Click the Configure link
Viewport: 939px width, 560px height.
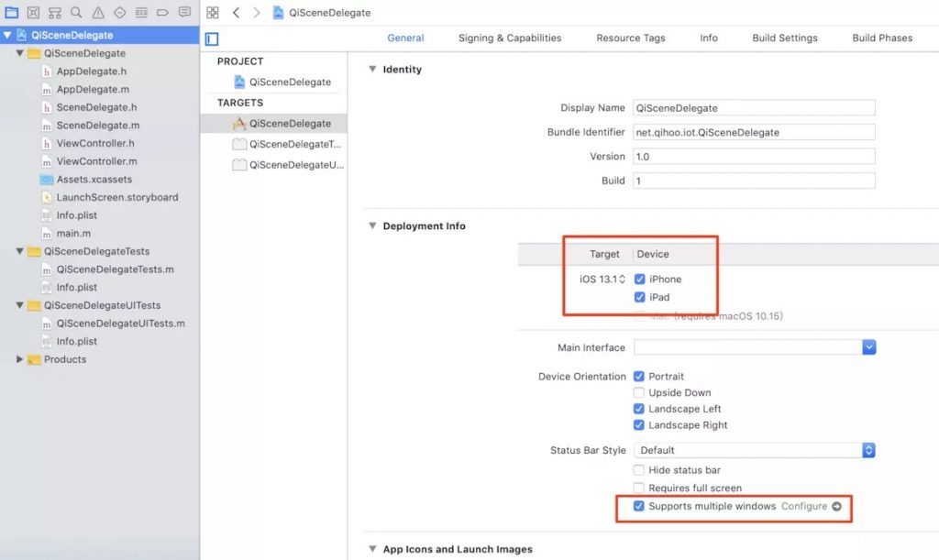tap(803, 506)
